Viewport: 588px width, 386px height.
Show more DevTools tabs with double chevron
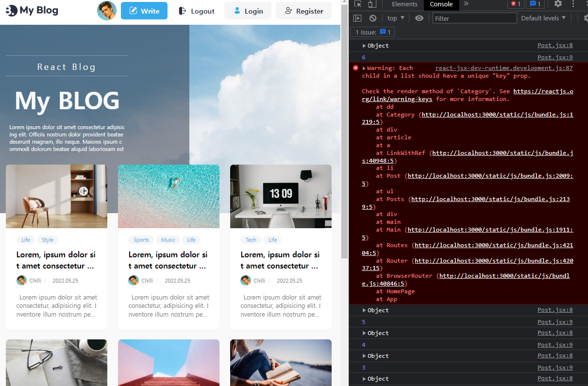click(466, 4)
